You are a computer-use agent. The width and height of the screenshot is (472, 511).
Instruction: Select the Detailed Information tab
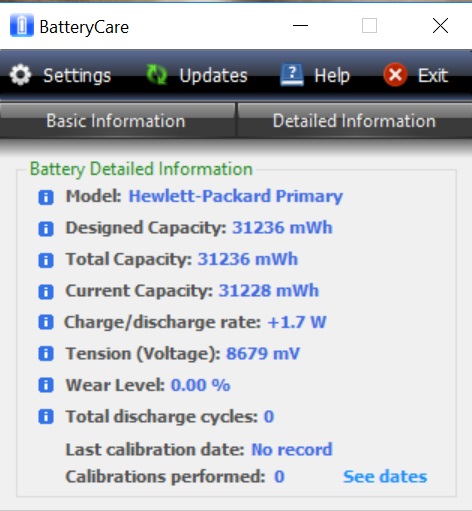click(355, 120)
